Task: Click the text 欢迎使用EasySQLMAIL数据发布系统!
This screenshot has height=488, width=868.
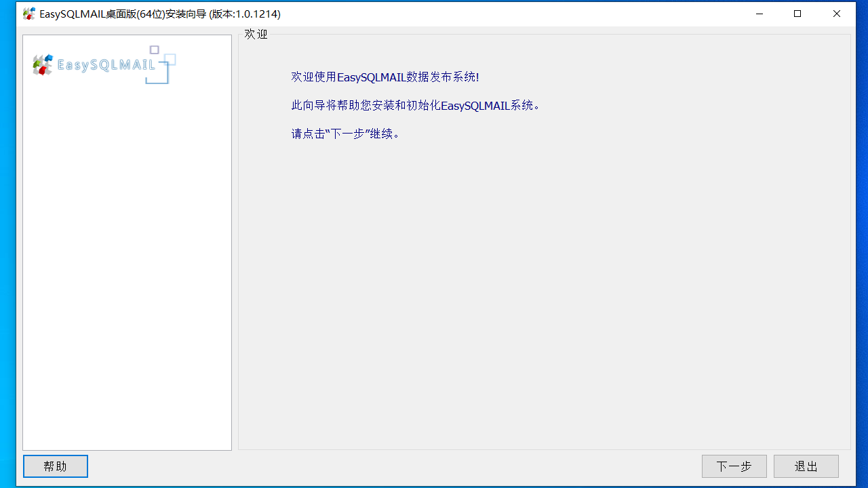Action: (385, 77)
